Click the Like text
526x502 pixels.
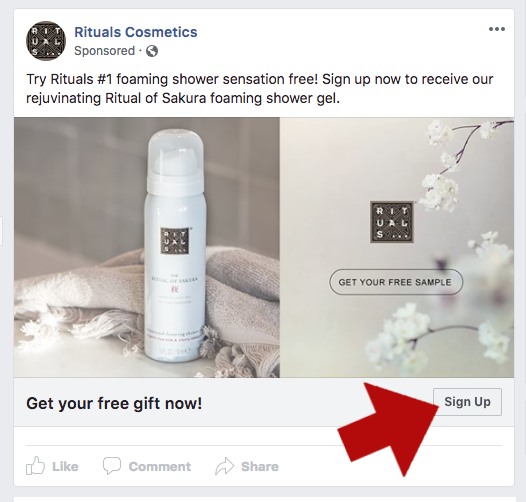point(65,466)
